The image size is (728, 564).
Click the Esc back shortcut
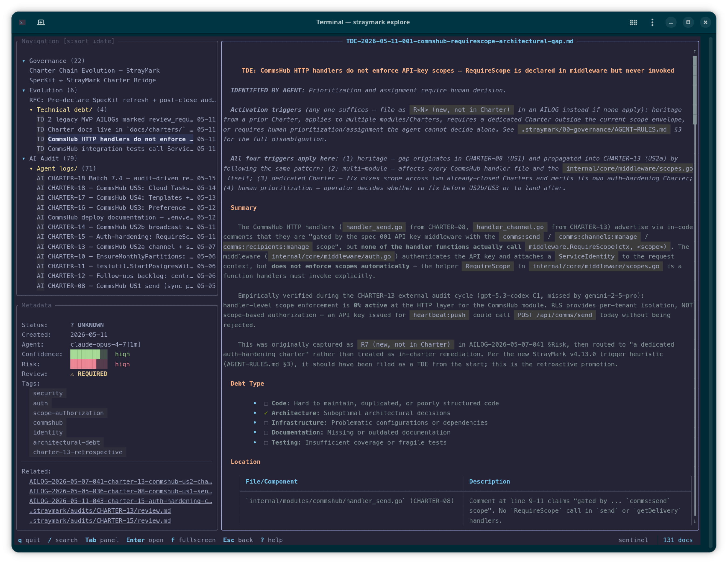238,540
